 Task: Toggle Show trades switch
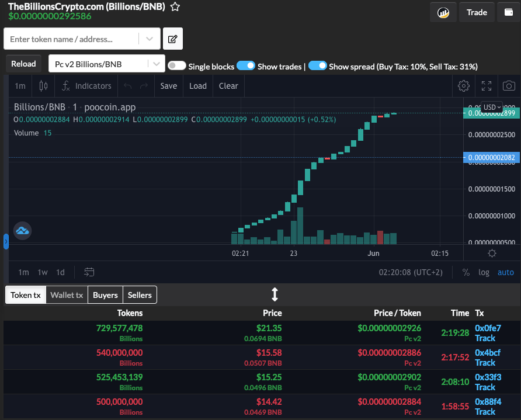tap(246, 65)
